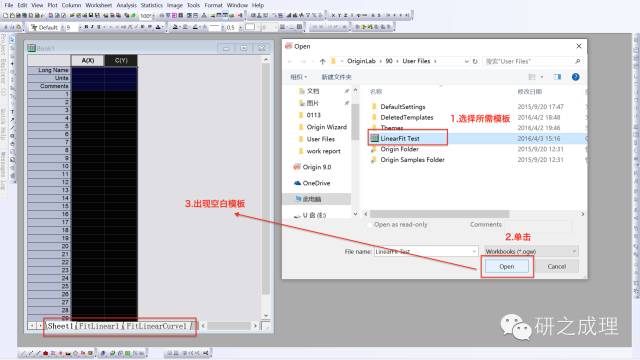
Task: Click the file list horizontal scrollbar
Action: (439, 214)
